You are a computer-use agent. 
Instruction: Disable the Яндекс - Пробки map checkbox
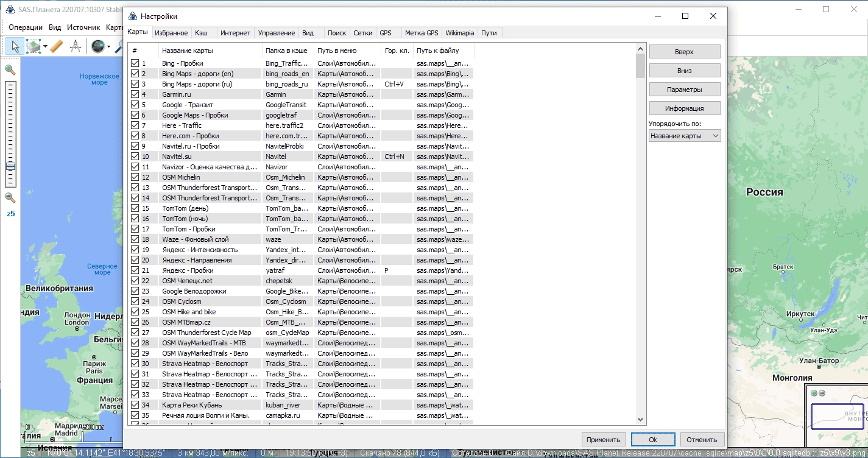click(x=135, y=270)
